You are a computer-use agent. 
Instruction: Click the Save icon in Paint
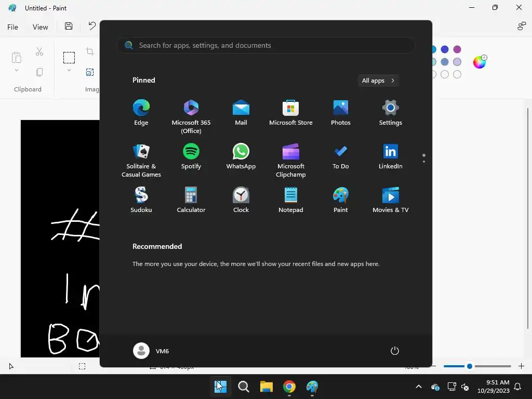pyautogui.click(x=69, y=26)
